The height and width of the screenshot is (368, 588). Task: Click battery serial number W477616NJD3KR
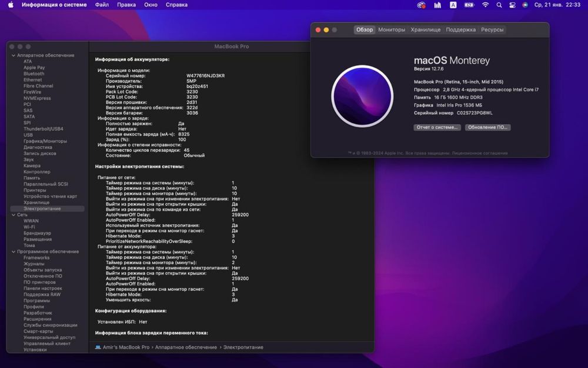205,76
